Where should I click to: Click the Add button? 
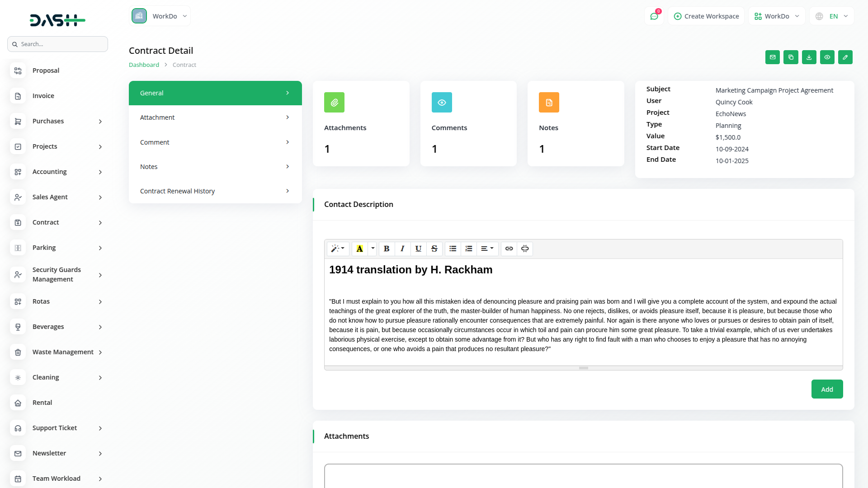click(x=827, y=389)
